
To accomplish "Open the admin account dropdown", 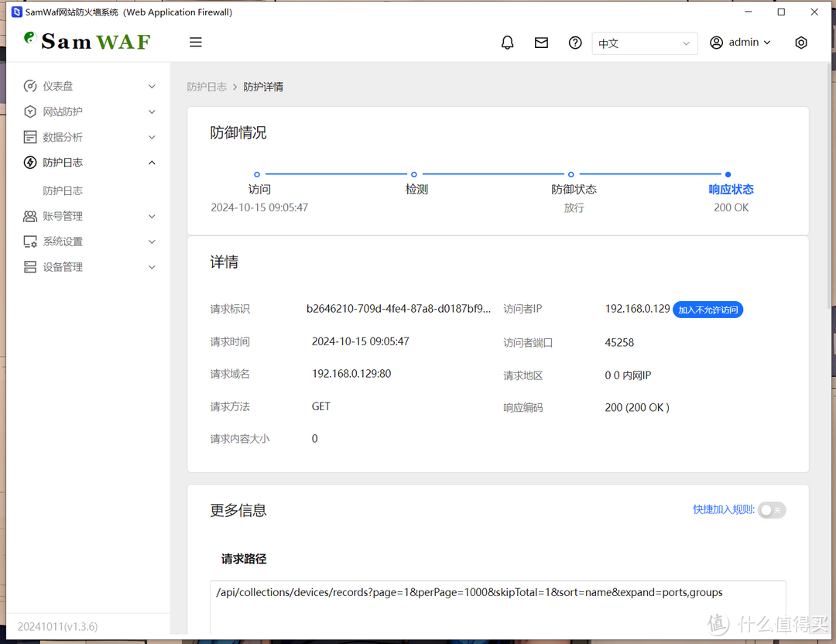I will pyautogui.click(x=740, y=43).
